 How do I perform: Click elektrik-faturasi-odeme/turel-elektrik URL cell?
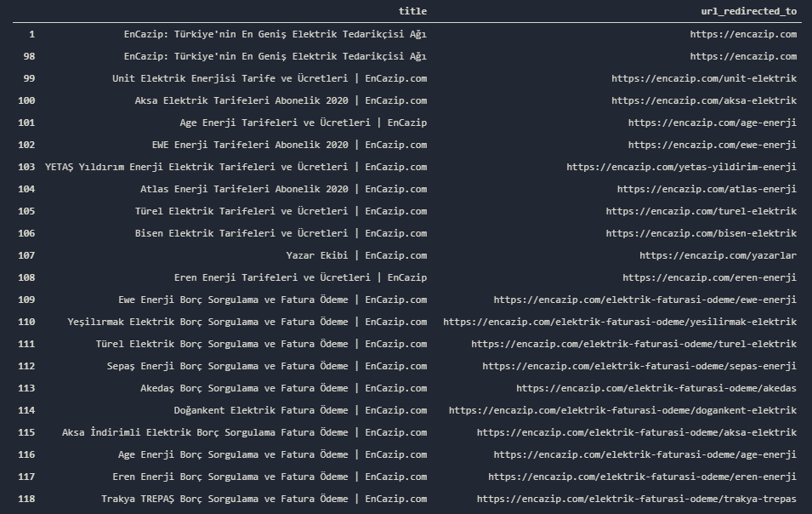(633, 344)
